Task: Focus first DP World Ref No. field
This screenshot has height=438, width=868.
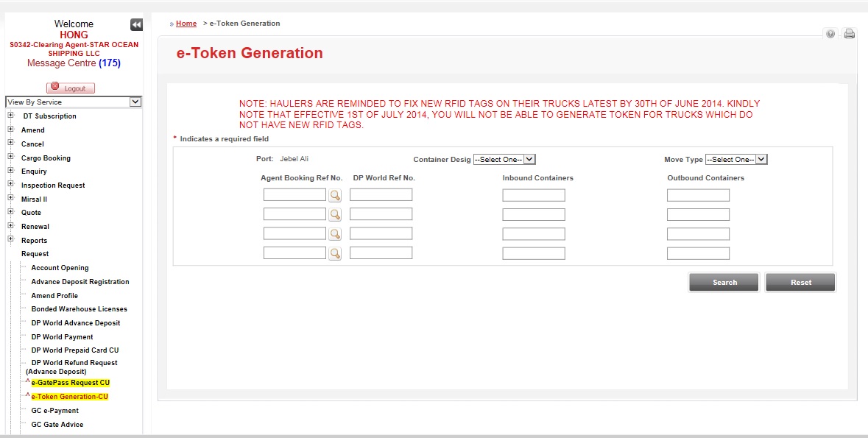Action: (x=381, y=195)
